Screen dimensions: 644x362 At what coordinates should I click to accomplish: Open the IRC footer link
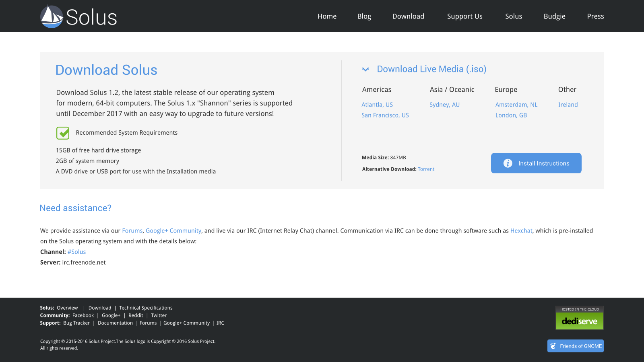pos(220,323)
